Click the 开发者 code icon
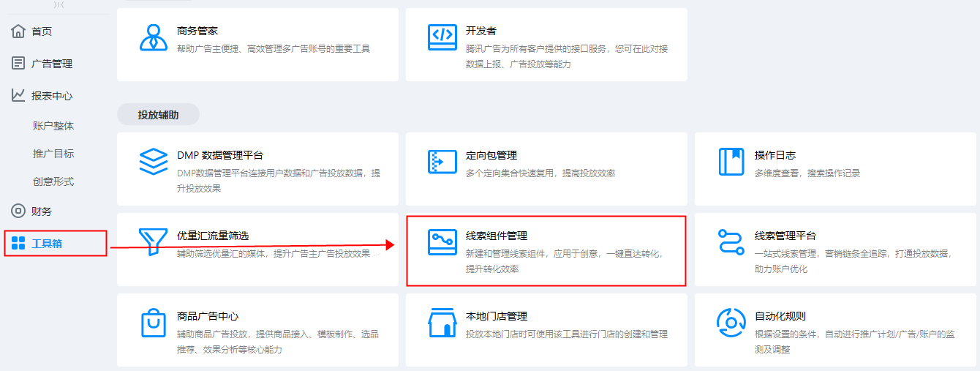This screenshot has height=371, width=980. 442,37
